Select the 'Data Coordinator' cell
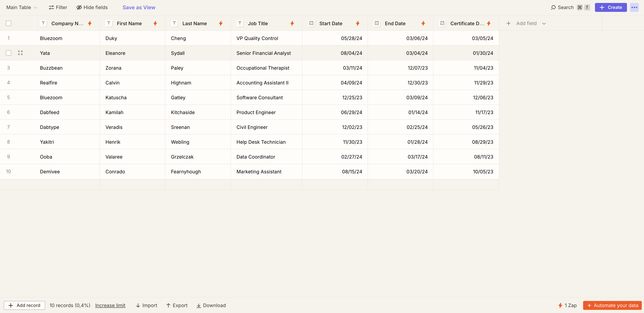The height and width of the screenshot is (313, 644). click(x=266, y=157)
